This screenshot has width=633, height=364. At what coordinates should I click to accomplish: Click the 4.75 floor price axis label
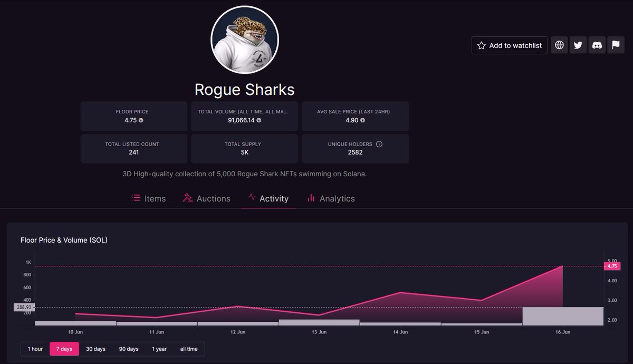pyautogui.click(x=612, y=266)
